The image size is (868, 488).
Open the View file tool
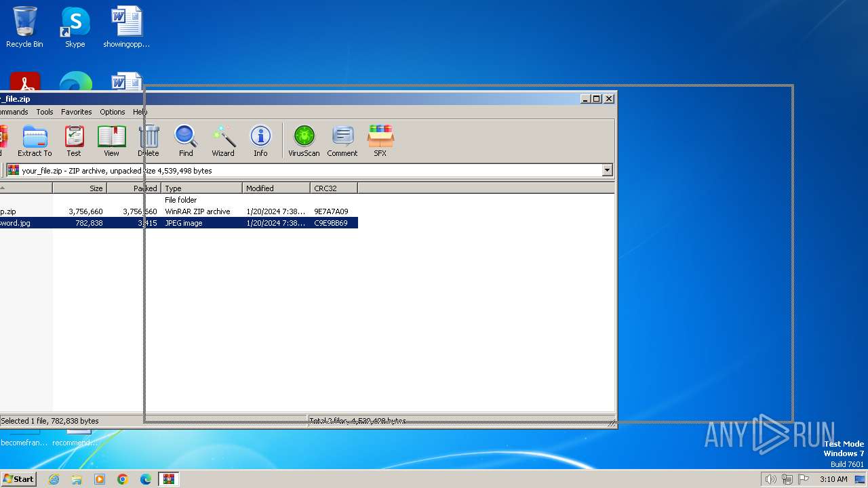tap(111, 141)
